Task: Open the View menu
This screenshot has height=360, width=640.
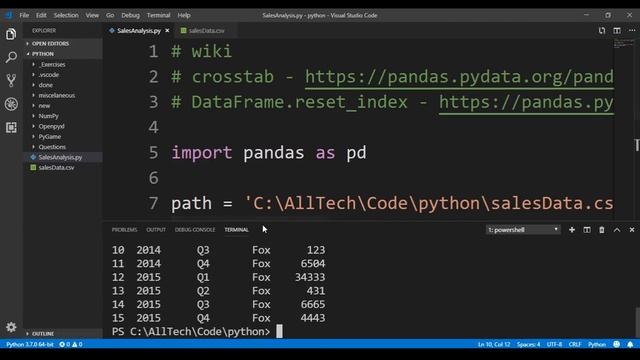Action: point(92,15)
